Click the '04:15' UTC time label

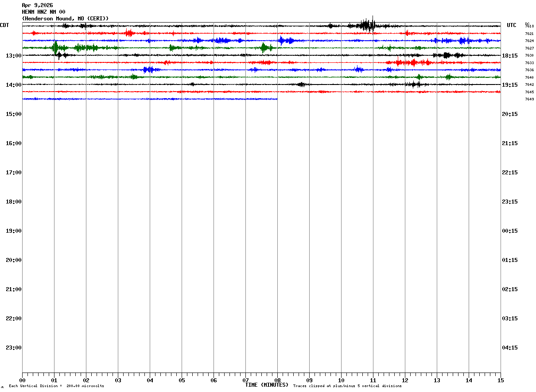510,348
